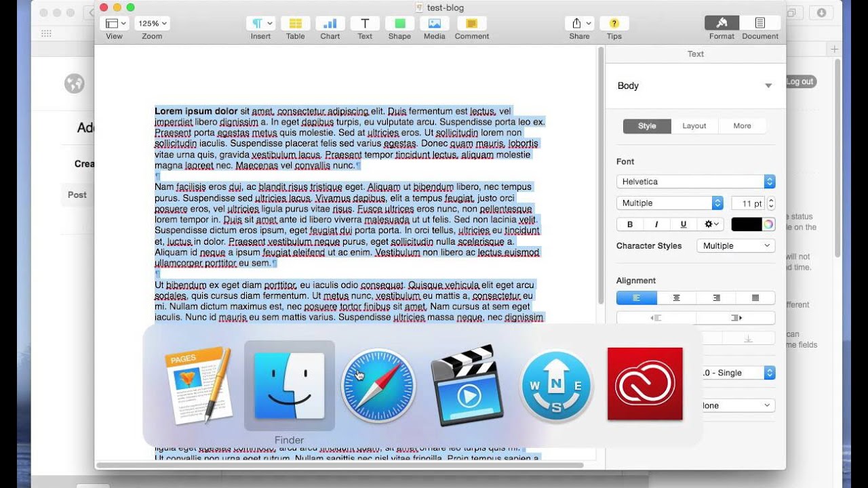Open the Media toolbar button
This screenshot has width=868, height=488.
[x=435, y=24]
